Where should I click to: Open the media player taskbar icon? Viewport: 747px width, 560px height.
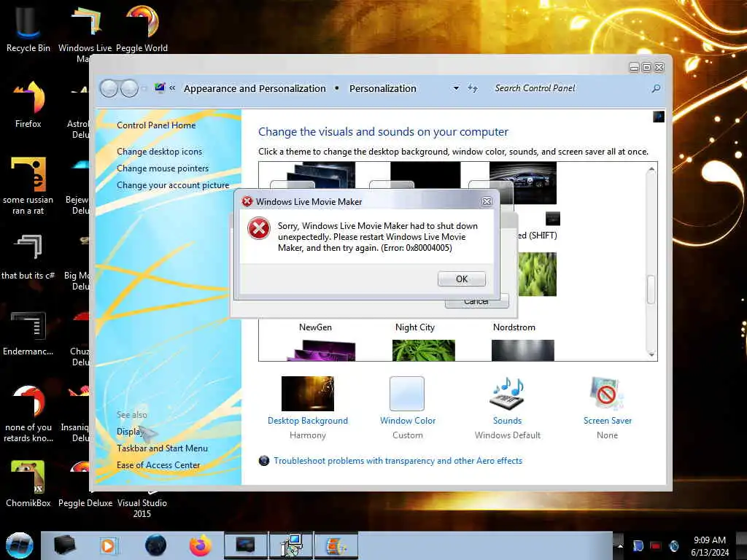108,545
